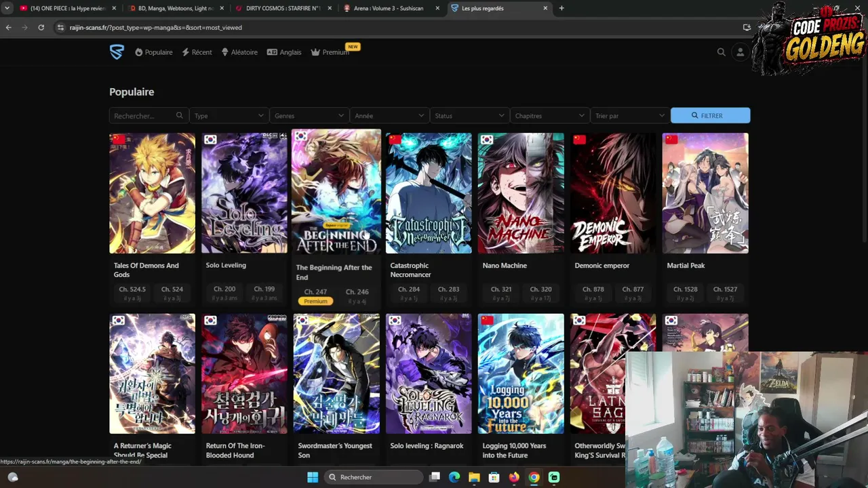Screen dimensions: 868x488
Task: Expand the Trier par sort dropdown
Action: [629, 116]
